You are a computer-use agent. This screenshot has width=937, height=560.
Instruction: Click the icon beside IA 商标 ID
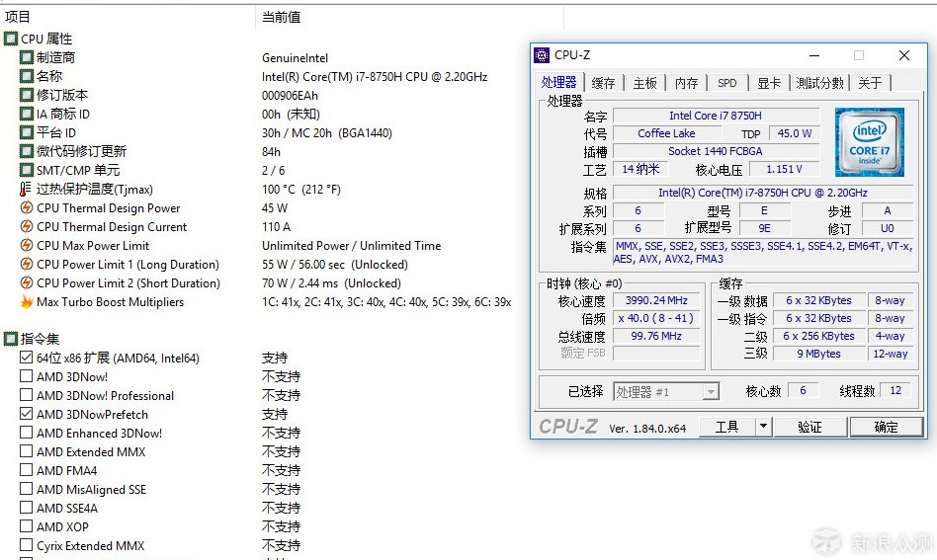point(27,114)
